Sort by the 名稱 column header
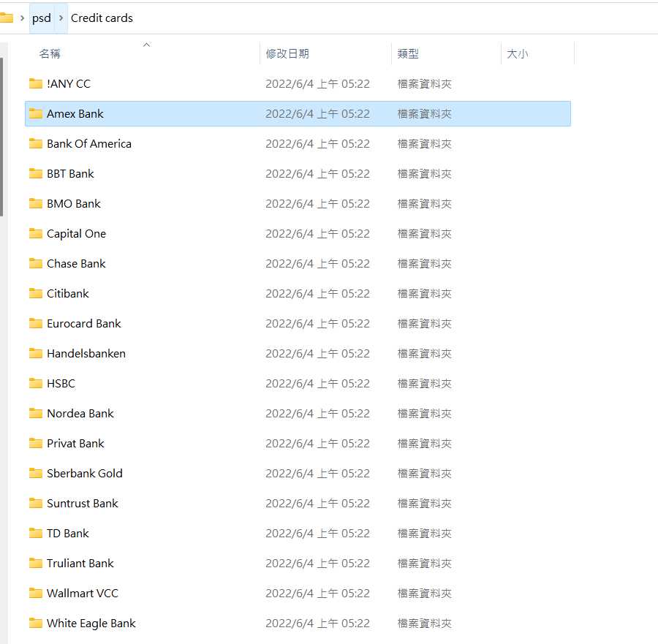The image size is (658, 644). point(50,53)
